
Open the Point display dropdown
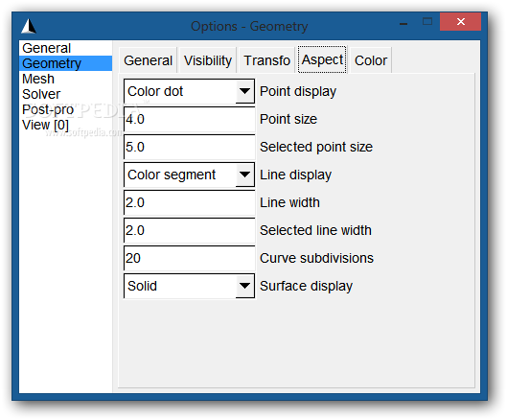(189, 91)
